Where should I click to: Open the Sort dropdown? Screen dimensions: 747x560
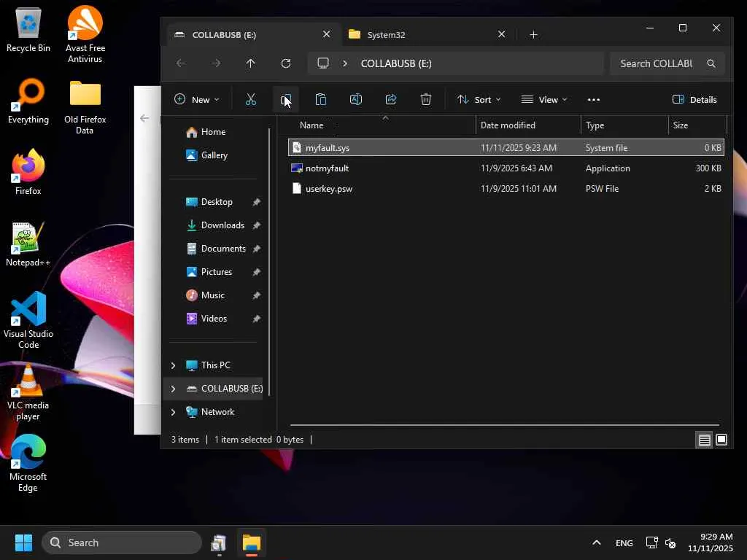(x=479, y=100)
